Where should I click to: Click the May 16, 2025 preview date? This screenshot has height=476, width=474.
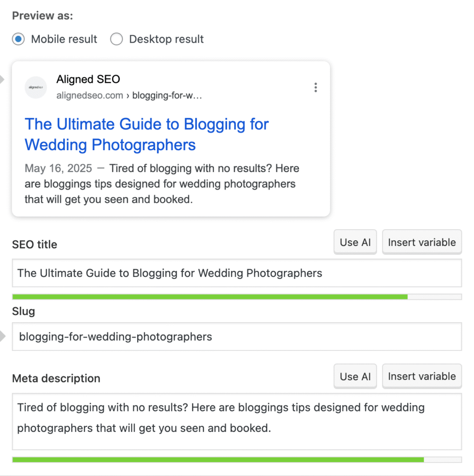tap(59, 168)
